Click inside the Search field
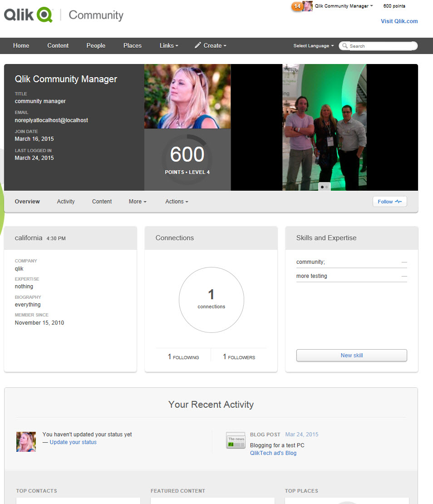Image resolution: width=433 pixels, height=504 pixels. 378,46
